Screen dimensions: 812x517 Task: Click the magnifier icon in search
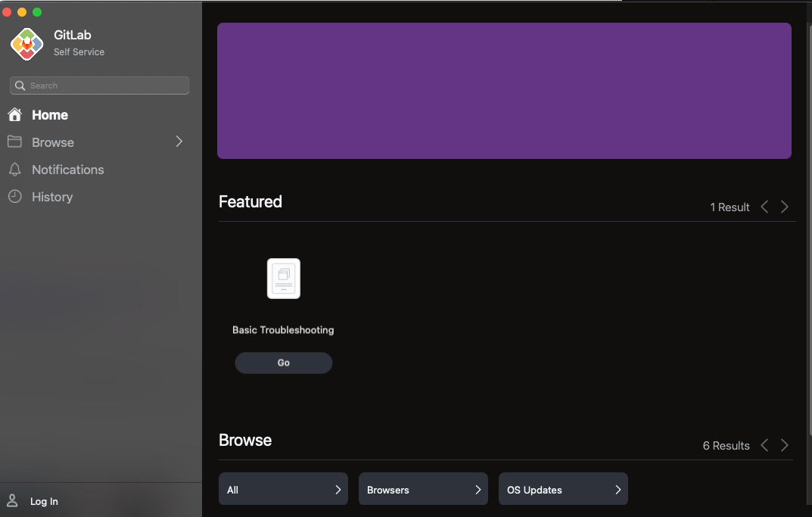pos(20,86)
